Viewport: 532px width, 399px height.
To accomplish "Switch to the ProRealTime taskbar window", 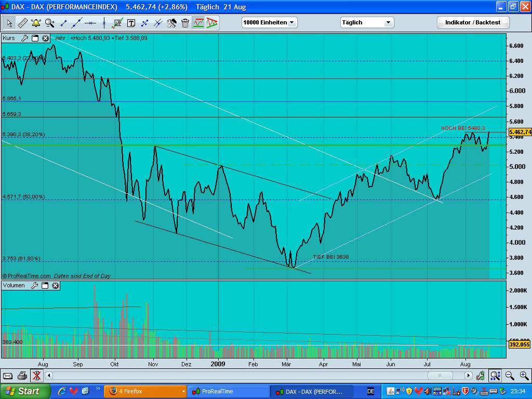I will (229, 391).
